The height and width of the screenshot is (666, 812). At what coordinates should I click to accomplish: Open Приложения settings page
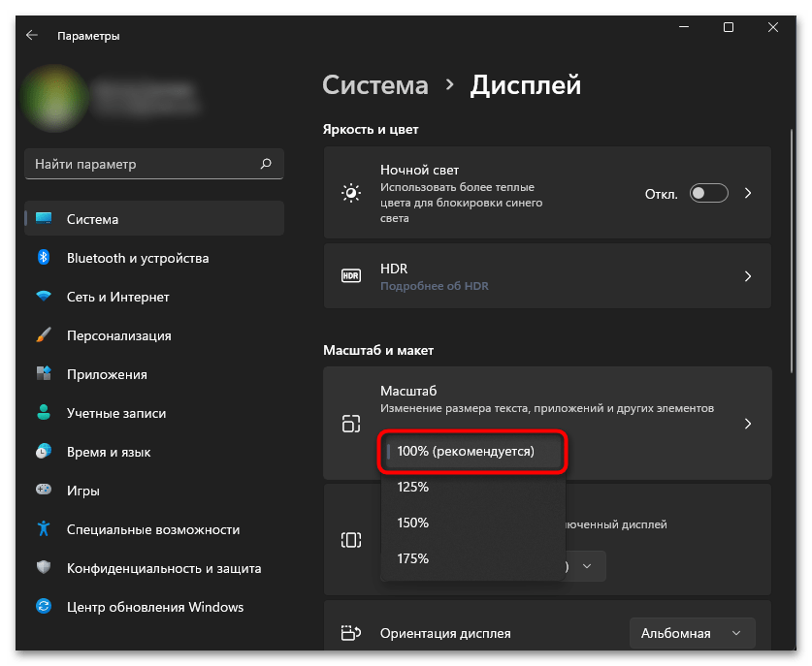pos(107,374)
